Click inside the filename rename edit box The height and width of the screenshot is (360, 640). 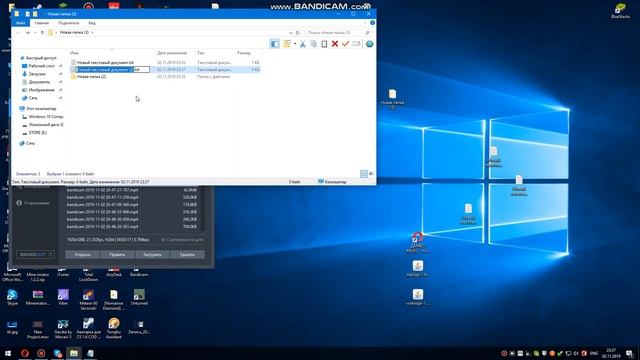113,70
